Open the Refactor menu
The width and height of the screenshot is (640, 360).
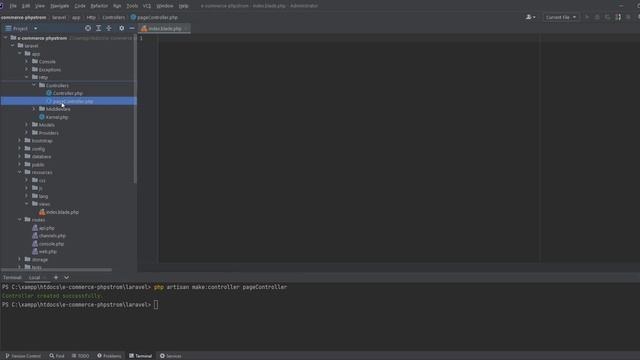[99, 6]
